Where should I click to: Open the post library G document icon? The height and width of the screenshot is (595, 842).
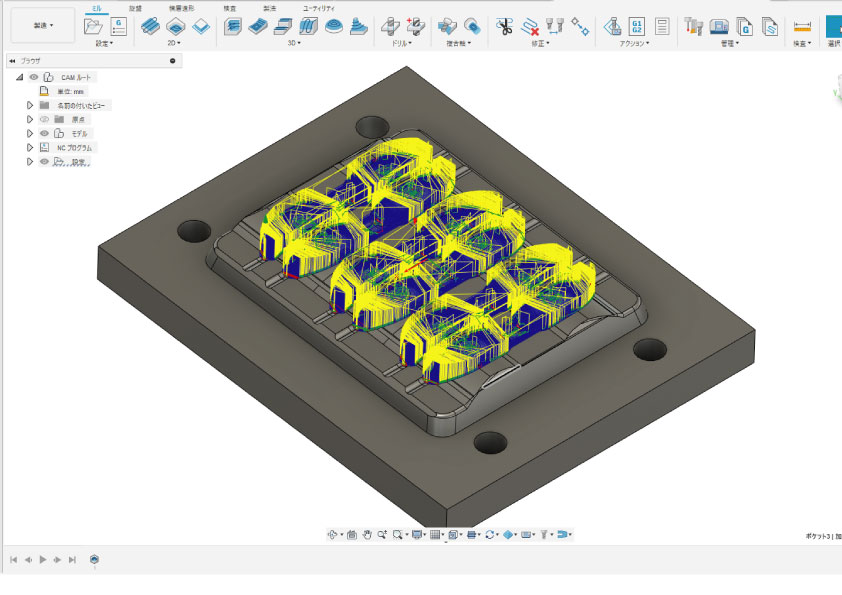pos(744,26)
